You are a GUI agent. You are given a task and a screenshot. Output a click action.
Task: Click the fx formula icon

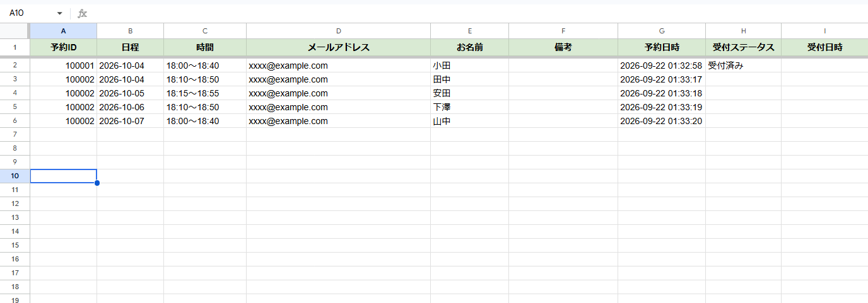pos(82,13)
